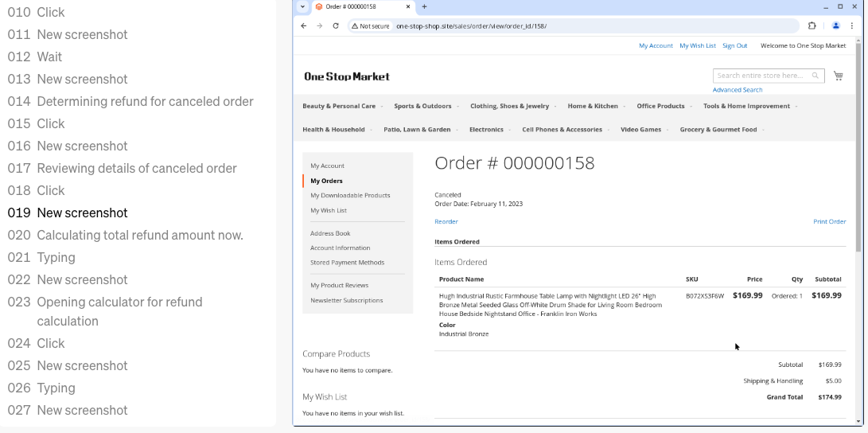
Task: Click the One Stop Market logo
Action: coord(347,76)
